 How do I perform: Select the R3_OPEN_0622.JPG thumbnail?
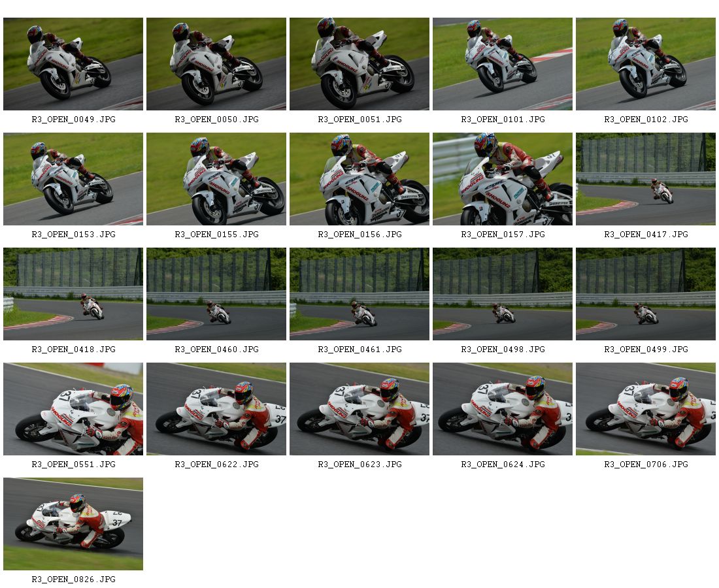(x=216, y=409)
